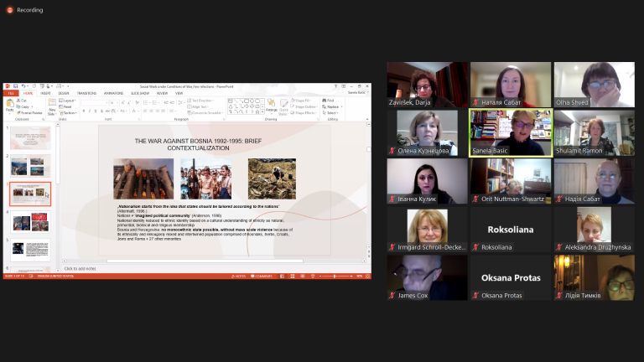Select the Format Painter tool
Image resolution: width=644 pixels, height=362 pixels.
(x=29, y=113)
